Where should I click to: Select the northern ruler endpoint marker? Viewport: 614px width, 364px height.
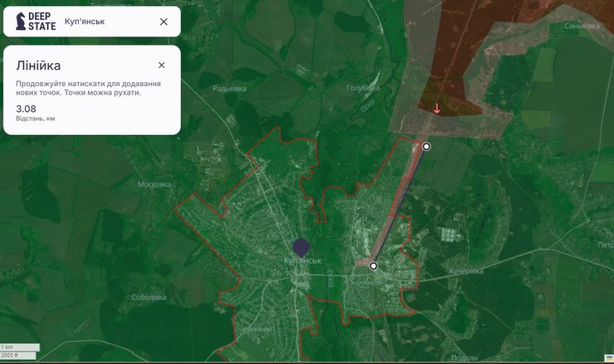tap(426, 147)
